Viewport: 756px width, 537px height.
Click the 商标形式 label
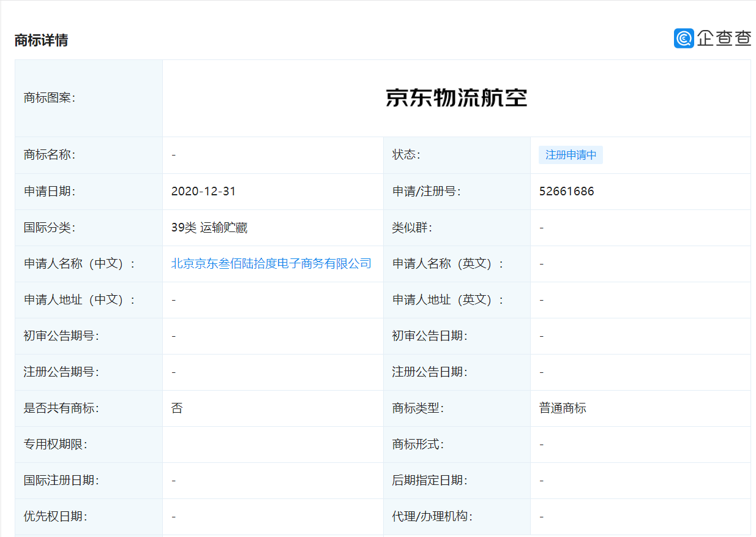pos(418,444)
